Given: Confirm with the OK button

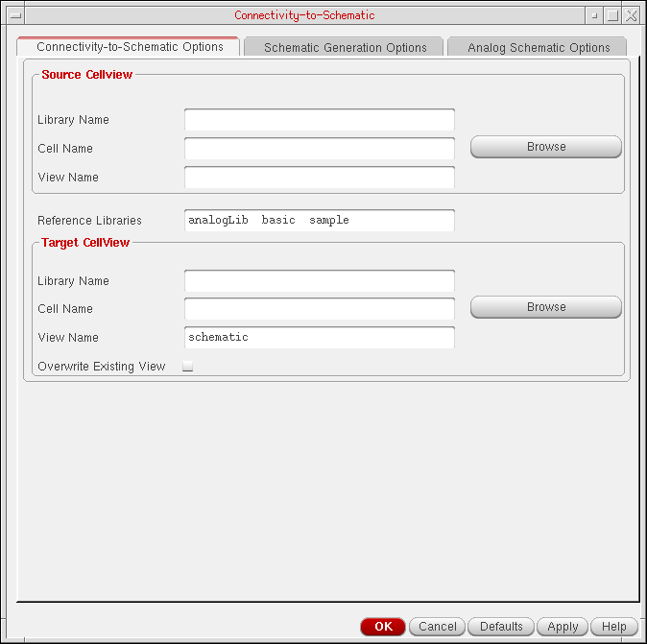Looking at the screenshot, I should 383,627.
